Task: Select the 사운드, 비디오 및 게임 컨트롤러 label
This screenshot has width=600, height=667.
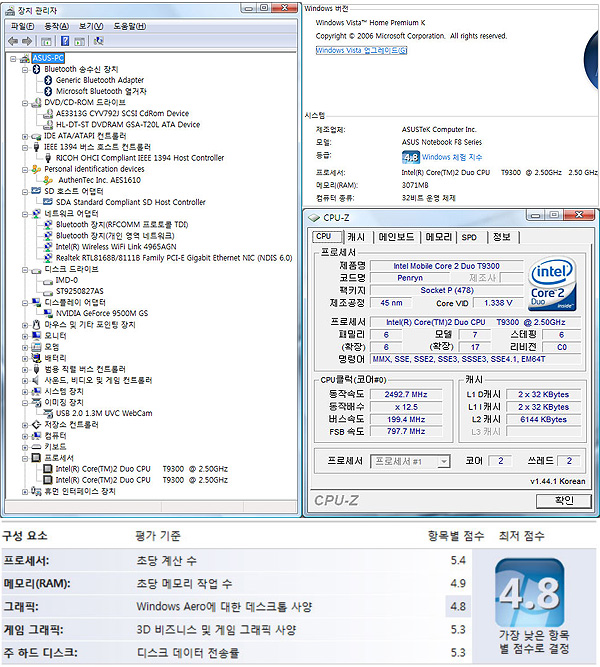Action: (x=98, y=380)
